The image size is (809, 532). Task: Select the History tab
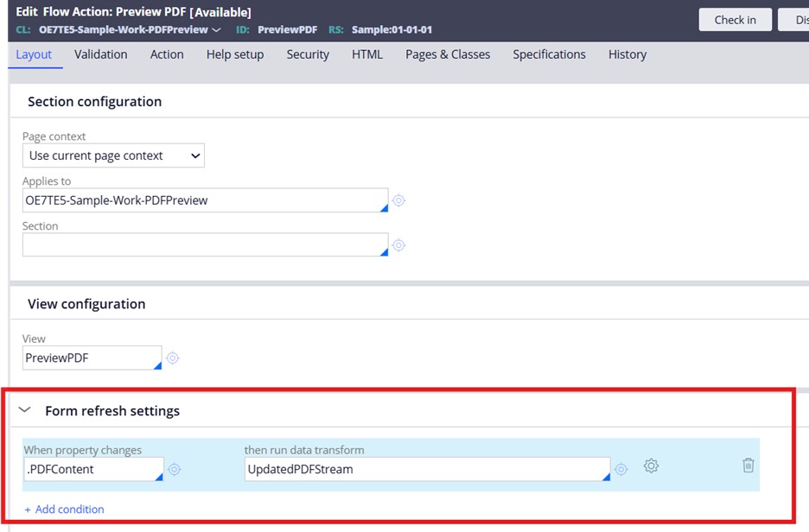tap(627, 54)
